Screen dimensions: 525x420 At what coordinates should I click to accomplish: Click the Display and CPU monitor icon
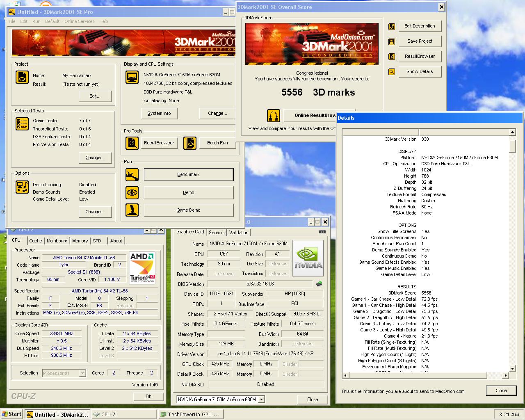(132, 77)
